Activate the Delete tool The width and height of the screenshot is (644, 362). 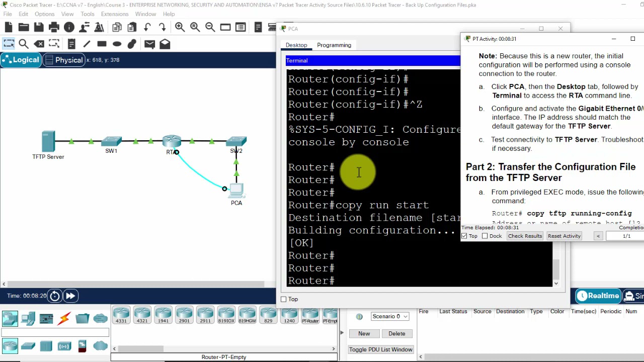click(39, 44)
